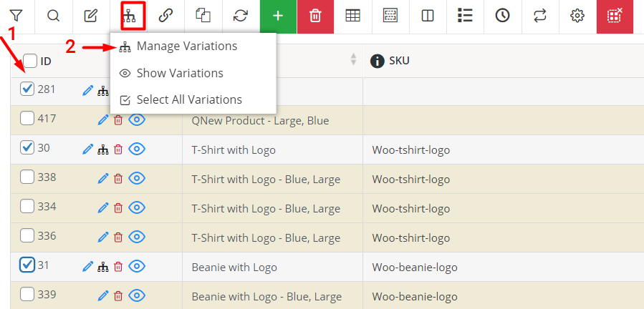Open the settings gear icon
This screenshot has height=309, width=644.
[577, 16]
